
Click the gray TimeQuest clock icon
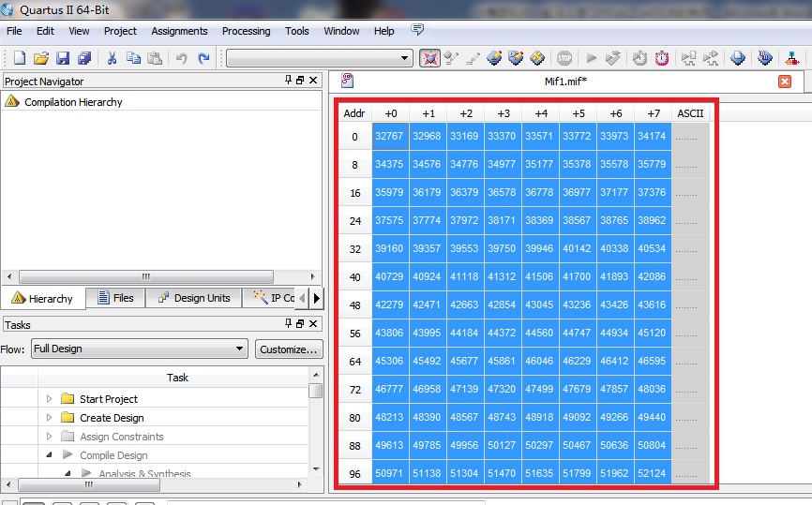click(640, 58)
